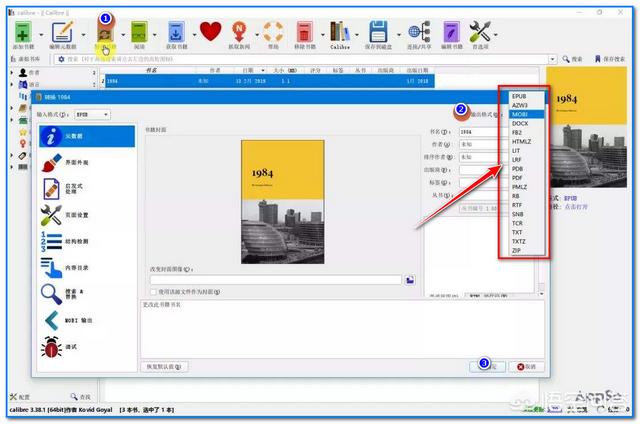Choose RTF in the output format list

[x=527, y=205]
